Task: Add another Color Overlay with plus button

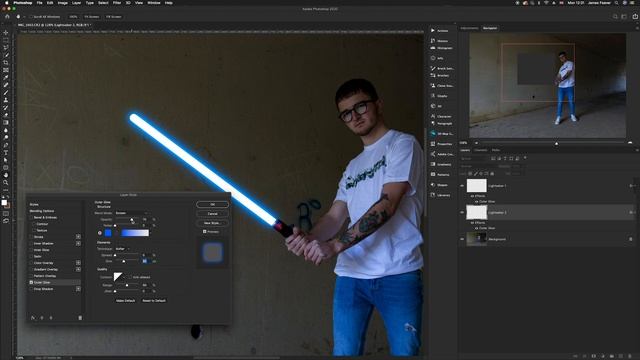Action: click(x=78, y=263)
